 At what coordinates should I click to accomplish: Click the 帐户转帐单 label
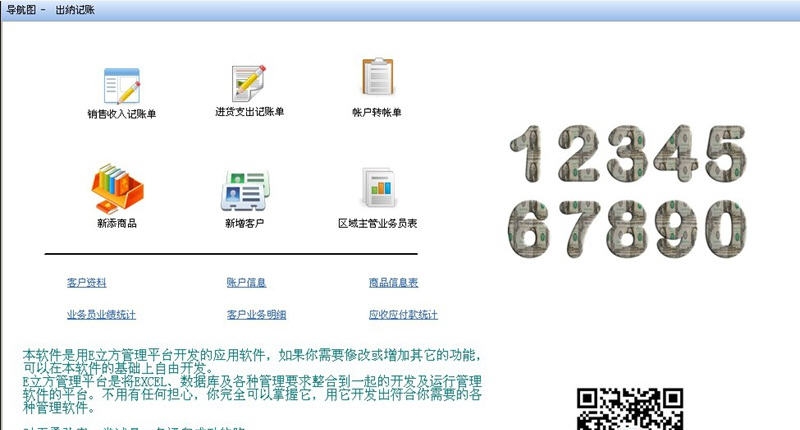[x=377, y=112]
